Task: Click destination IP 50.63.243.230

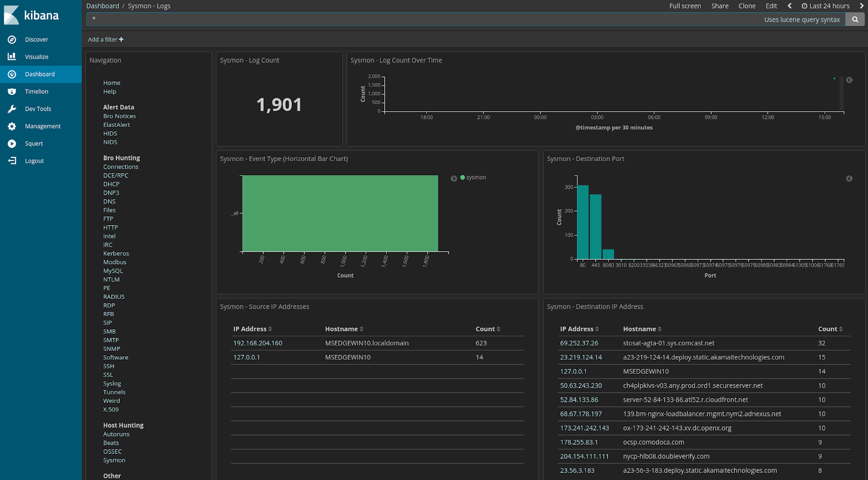Action: pyautogui.click(x=581, y=386)
